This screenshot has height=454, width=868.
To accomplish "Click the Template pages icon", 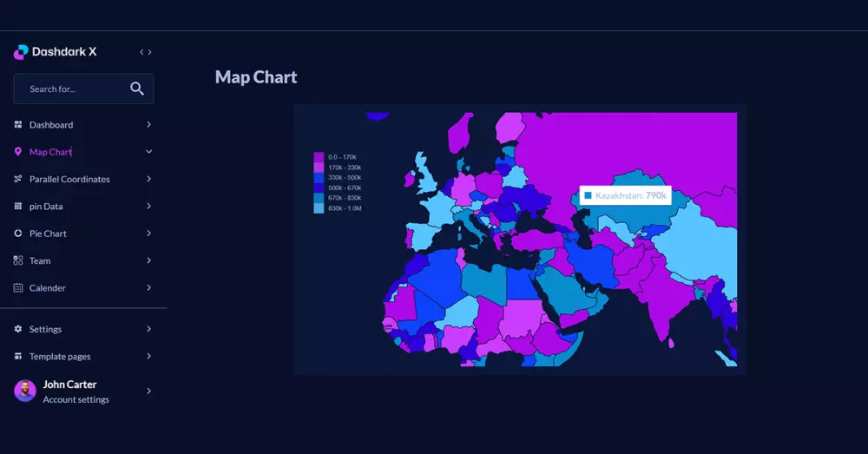I will 17,356.
